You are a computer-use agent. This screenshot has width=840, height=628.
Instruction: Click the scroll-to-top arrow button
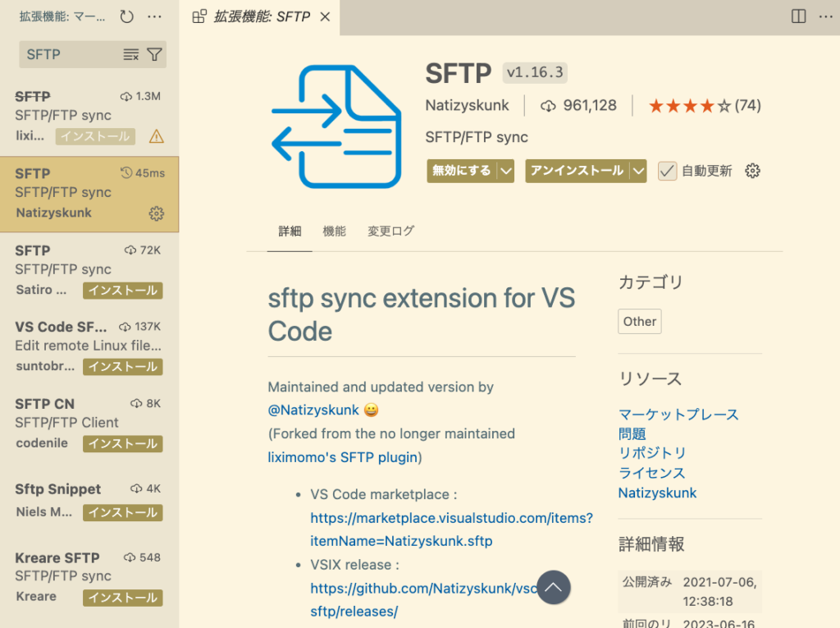coord(553,587)
